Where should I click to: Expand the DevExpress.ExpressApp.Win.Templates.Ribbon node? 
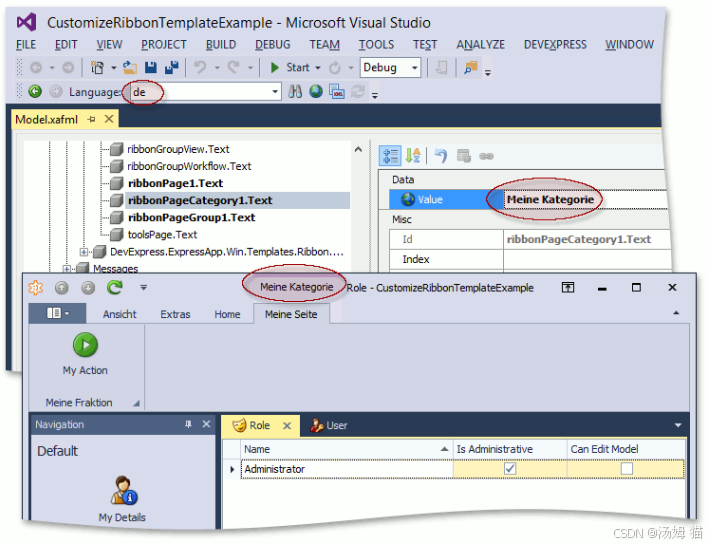(x=84, y=252)
